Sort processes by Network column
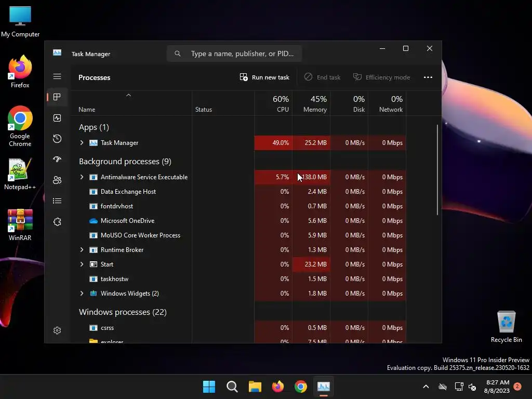Viewport: 532px width, 399px height. [387, 104]
